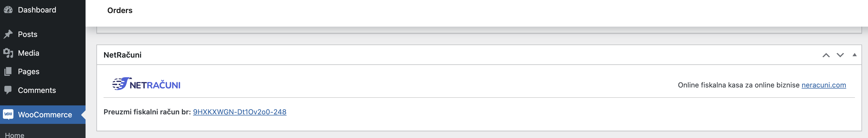Click the Pages stacked sheets icon
The height and width of the screenshot is (138, 868).
8,71
